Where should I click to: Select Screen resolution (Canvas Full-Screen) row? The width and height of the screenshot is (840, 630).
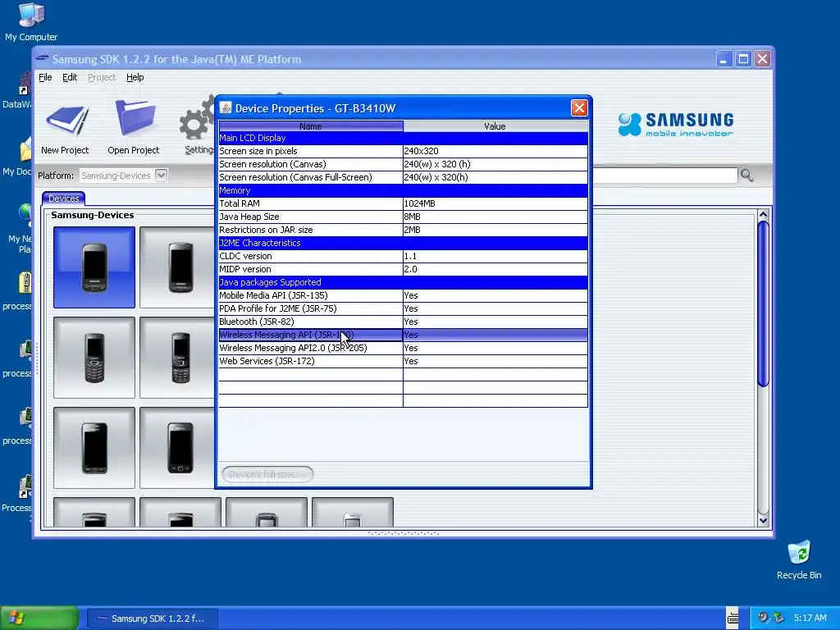click(403, 177)
